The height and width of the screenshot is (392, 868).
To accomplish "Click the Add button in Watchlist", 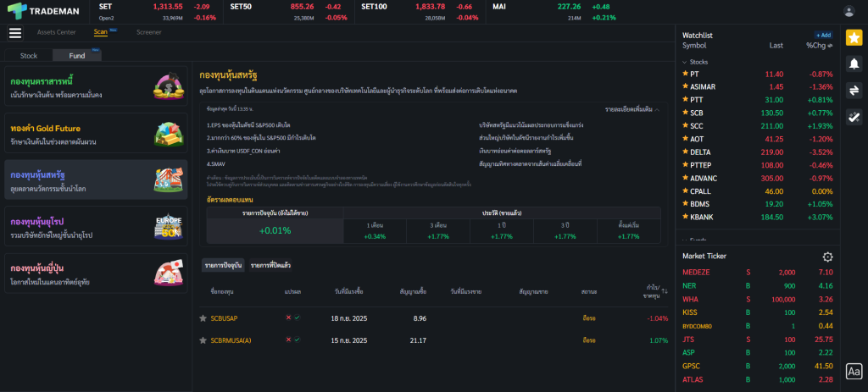I will 823,35.
